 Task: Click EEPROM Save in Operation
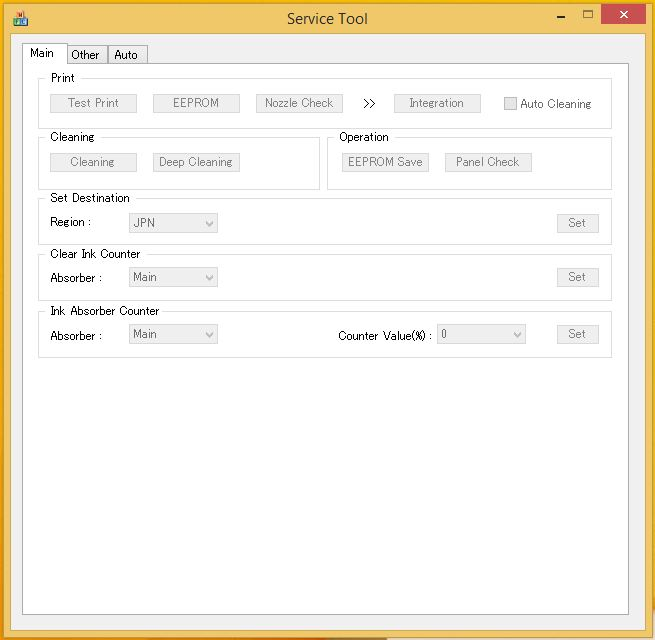(385, 162)
